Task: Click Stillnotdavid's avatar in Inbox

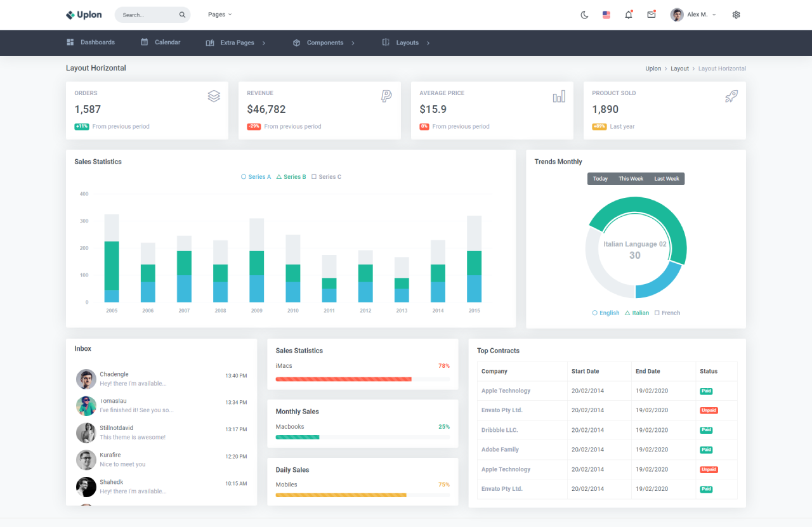Action: coord(86,433)
